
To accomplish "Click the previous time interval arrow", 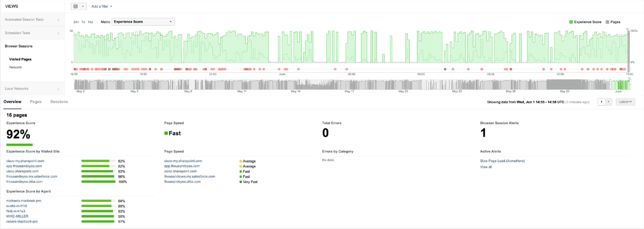I will (601, 102).
